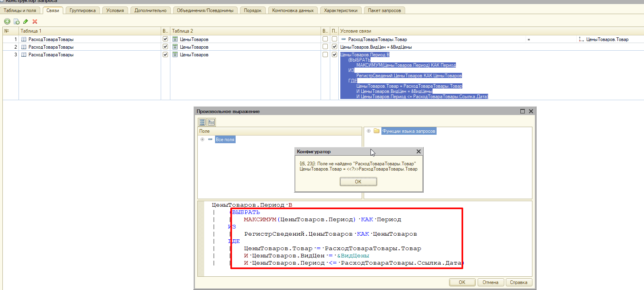Screen dimensions: 644x290
Task: Click table icon of РасходТовараТовары in row 3
Action: click(24, 55)
